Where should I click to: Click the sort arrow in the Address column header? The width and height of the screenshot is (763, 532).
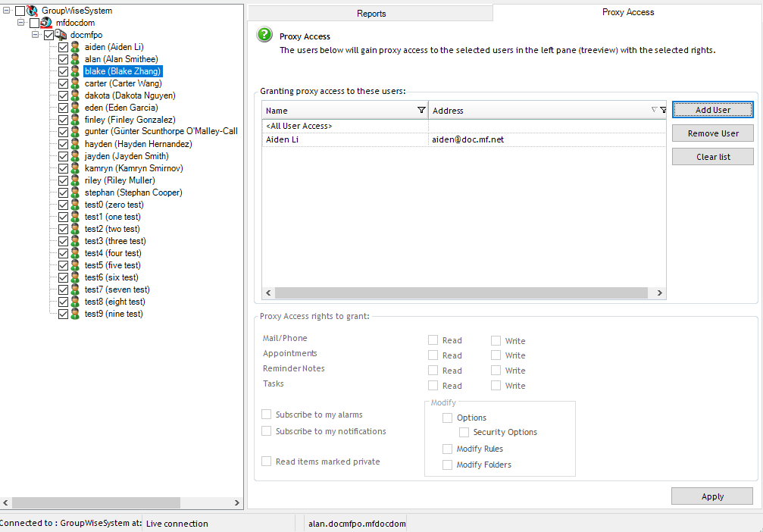(x=654, y=110)
